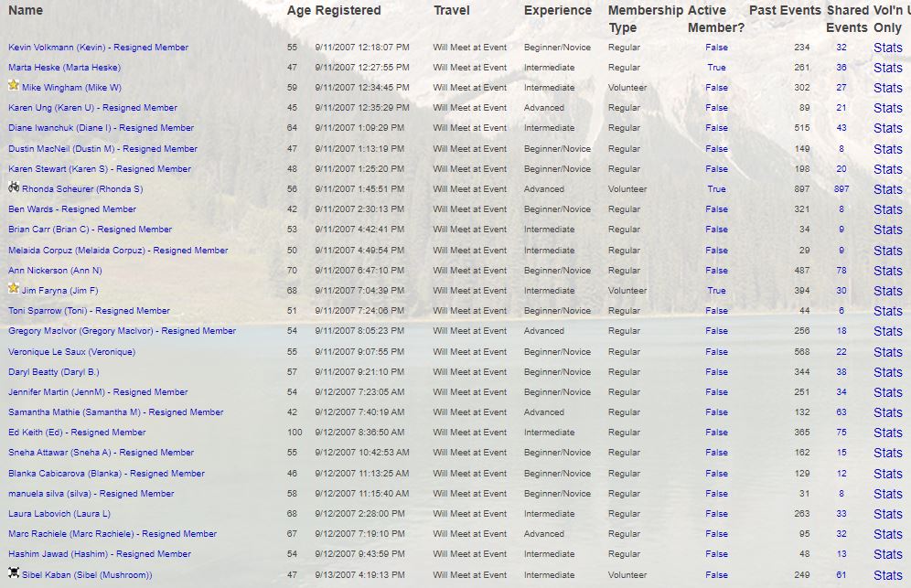Open Melaida Corpuz's member profile link
The height and width of the screenshot is (588, 911).
tap(118, 251)
